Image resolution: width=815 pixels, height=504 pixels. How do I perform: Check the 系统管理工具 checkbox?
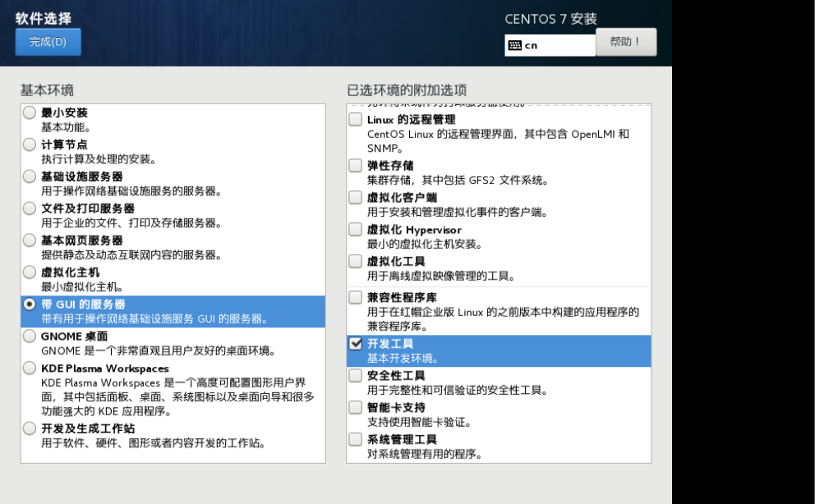(356, 439)
